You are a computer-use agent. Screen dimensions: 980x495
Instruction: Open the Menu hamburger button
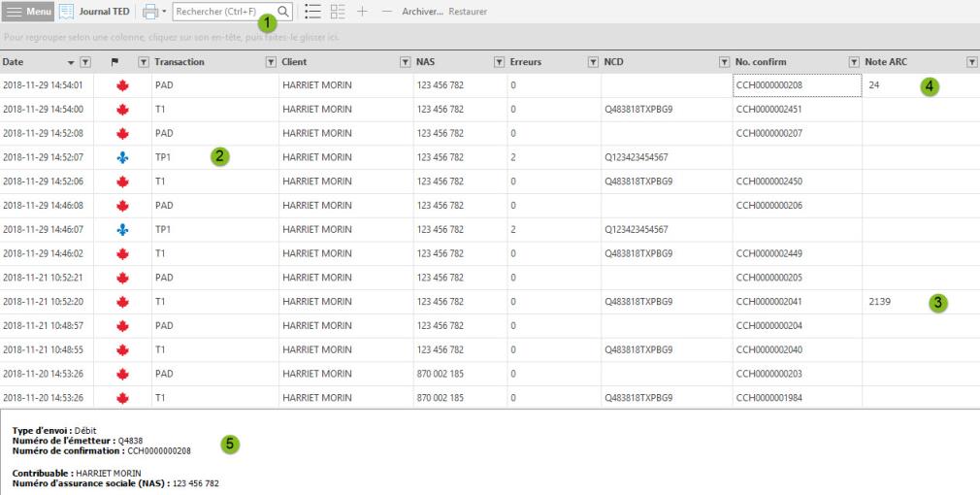[x=29, y=12]
